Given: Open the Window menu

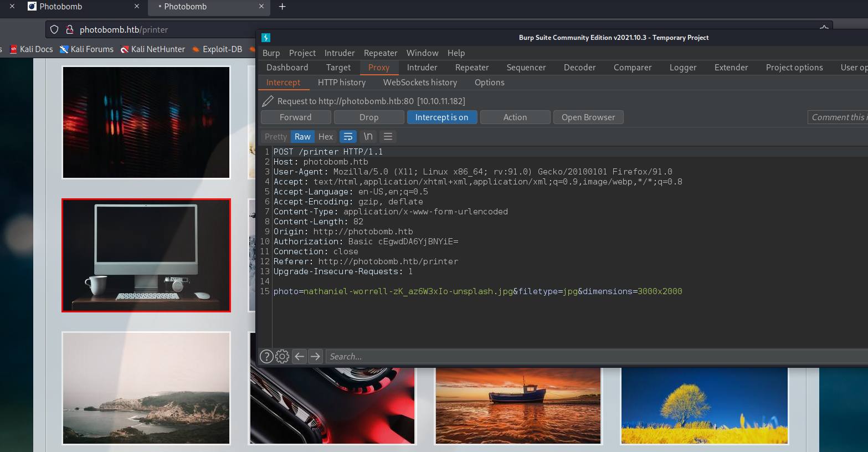Looking at the screenshot, I should point(422,53).
